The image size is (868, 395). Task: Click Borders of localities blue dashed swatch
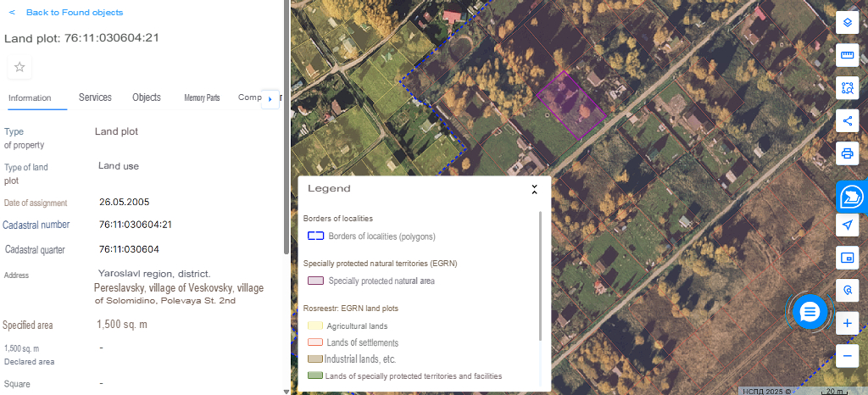click(315, 236)
